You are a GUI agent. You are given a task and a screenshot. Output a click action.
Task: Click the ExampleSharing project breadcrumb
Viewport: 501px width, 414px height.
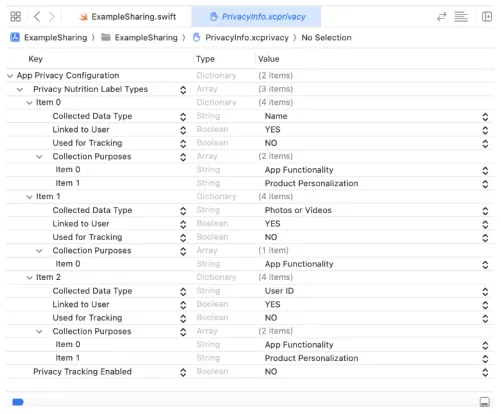[49, 37]
